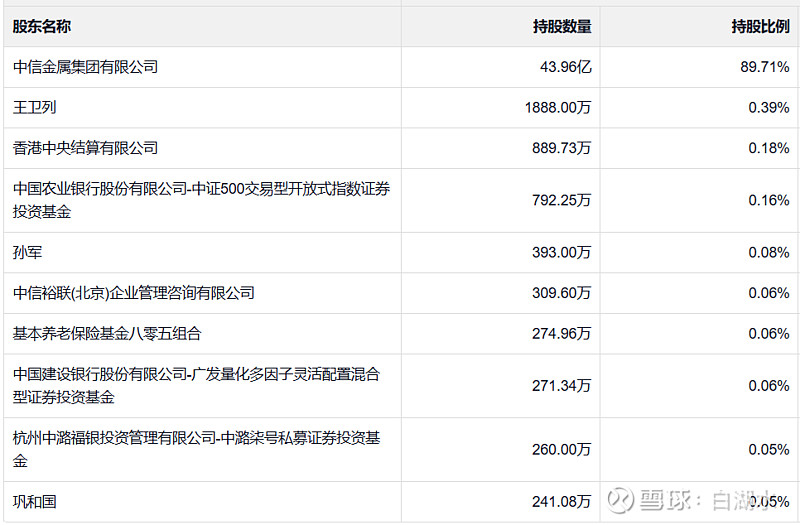Select the 中国农业银行 中证500 fund row name
Viewport: 800px width, 525px height.
[x=202, y=200]
